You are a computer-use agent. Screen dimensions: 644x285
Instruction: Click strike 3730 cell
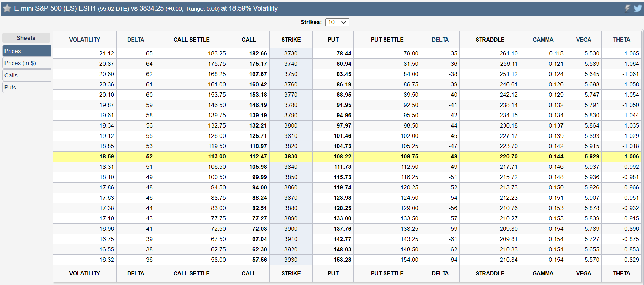coord(291,53)
